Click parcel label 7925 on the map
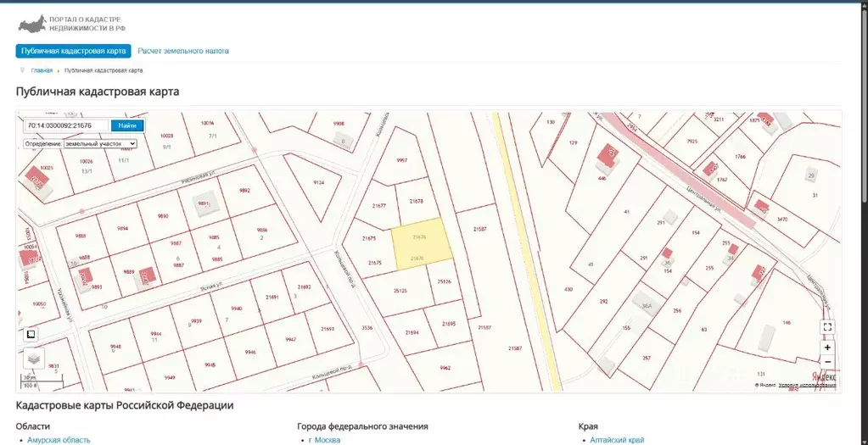Image resolution: width=868 pixels, height=445 pixels. (692, 142)
